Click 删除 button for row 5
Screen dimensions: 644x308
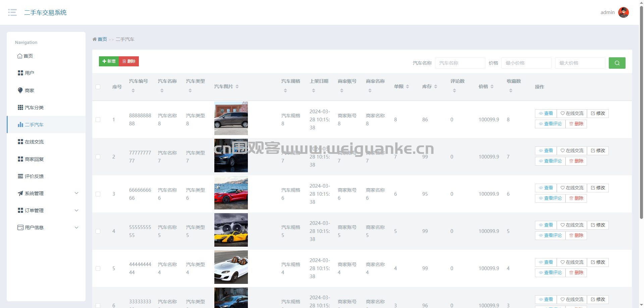pyautogui.click(x=576, y=273)
